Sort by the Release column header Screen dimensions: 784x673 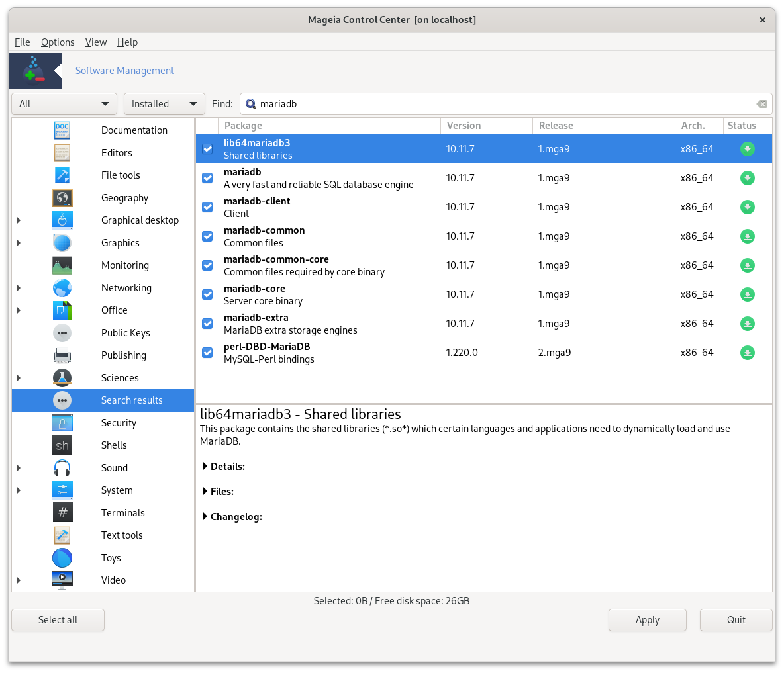click(x=603, y=126)
